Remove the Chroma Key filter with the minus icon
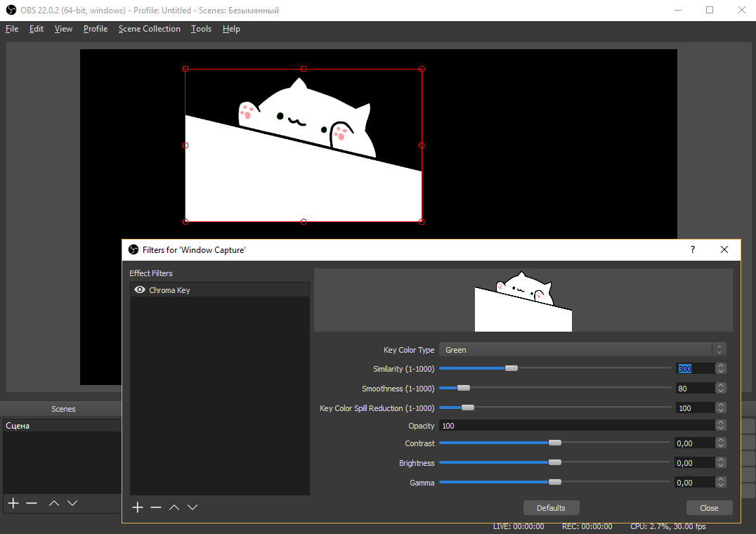This screenshot has height=534, width=756. click(x=155, y=507)
